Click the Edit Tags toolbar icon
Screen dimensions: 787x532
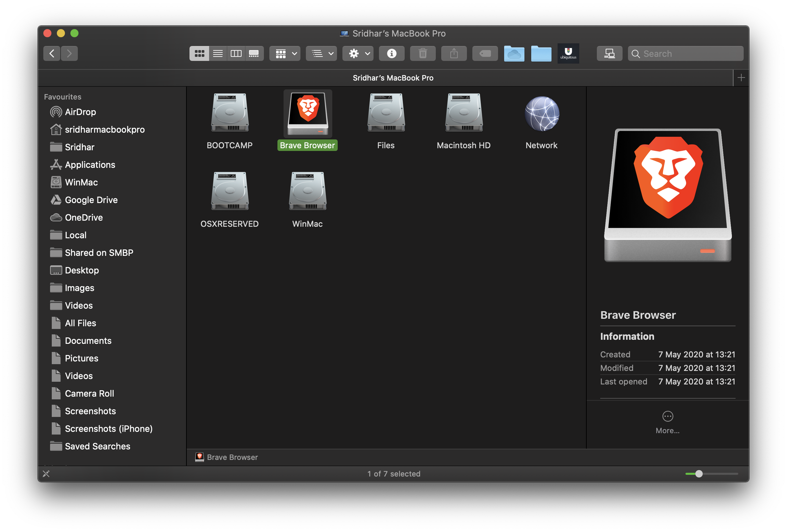click(x=485, y=53)
